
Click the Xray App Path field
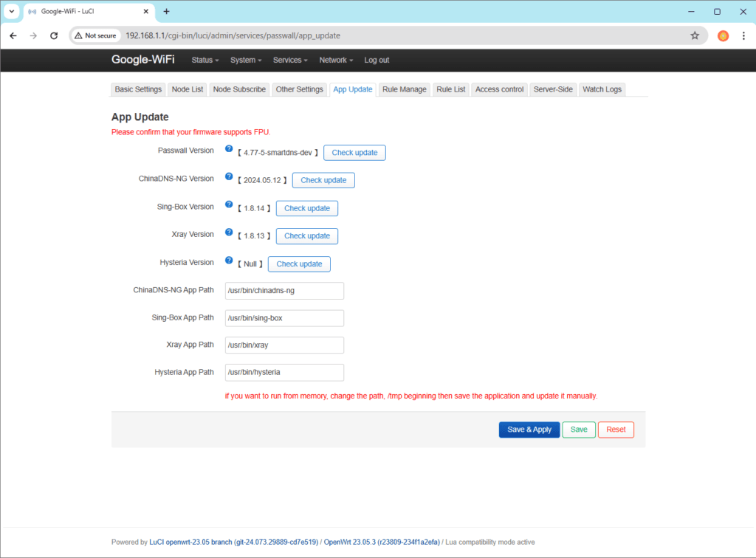pyautogui.click(x=284, y=345)
